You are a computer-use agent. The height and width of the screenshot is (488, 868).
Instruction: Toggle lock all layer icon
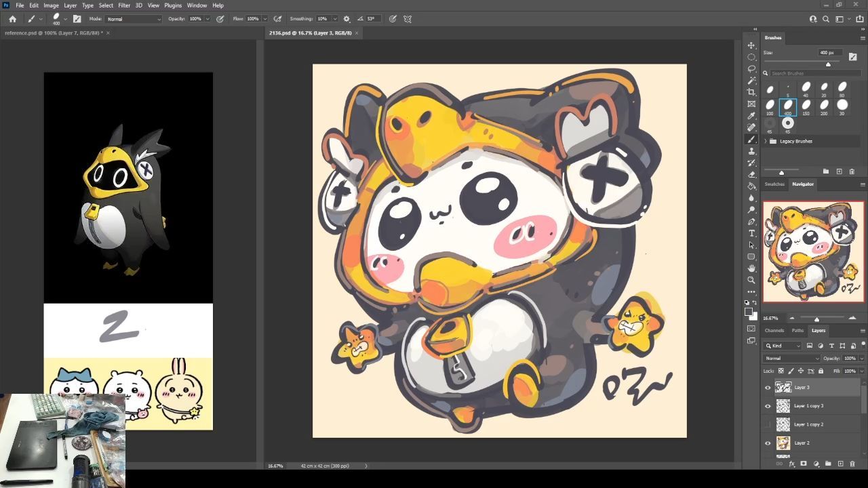821,371
